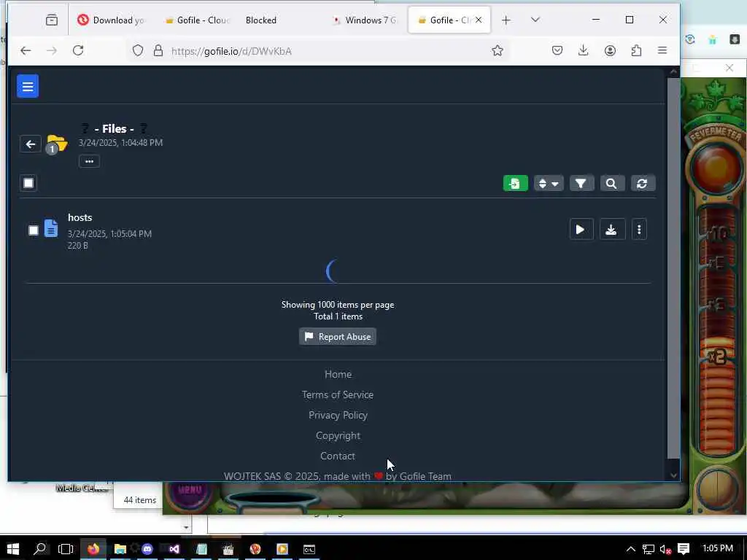747x560 pixels.
Task: Switch to the Download tab
Action: (x=111, y=20)
